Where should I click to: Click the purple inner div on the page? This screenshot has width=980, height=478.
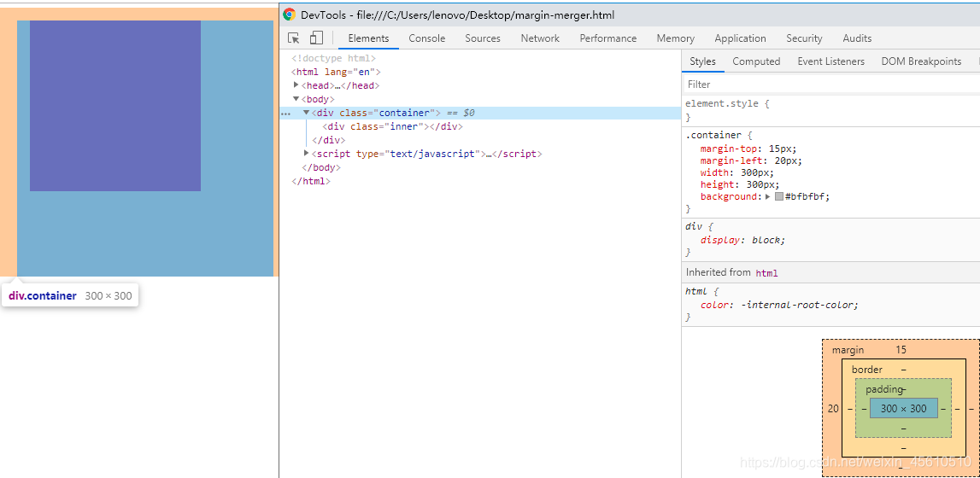[x=115, y=106]
